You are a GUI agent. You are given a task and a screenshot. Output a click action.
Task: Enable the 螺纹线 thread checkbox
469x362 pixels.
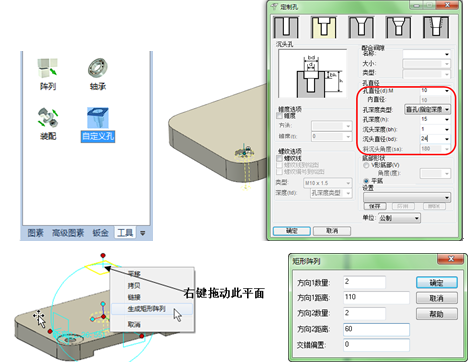coord(279,158)
